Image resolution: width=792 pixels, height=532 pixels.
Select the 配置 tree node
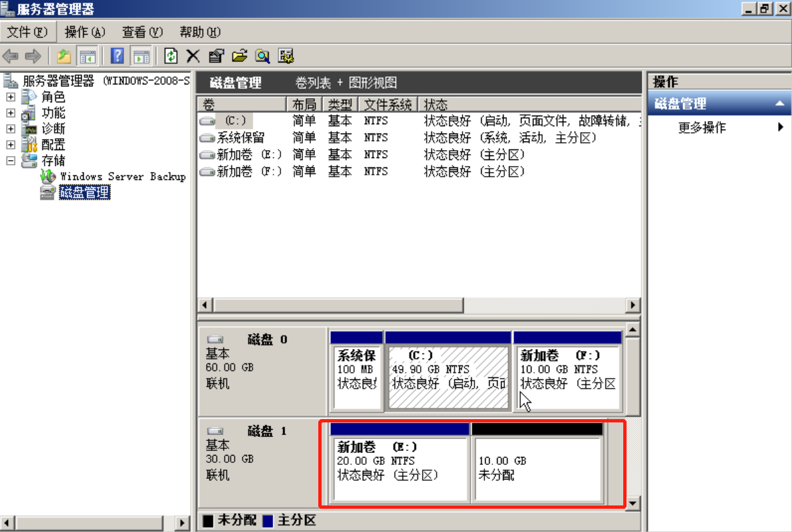[44, 145]
